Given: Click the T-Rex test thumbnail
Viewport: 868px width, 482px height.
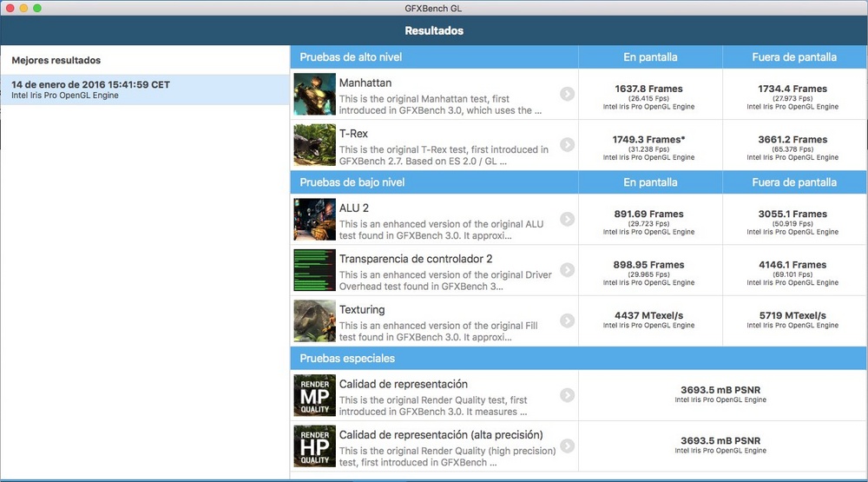Looking at the screenshot, I should 314,145.
